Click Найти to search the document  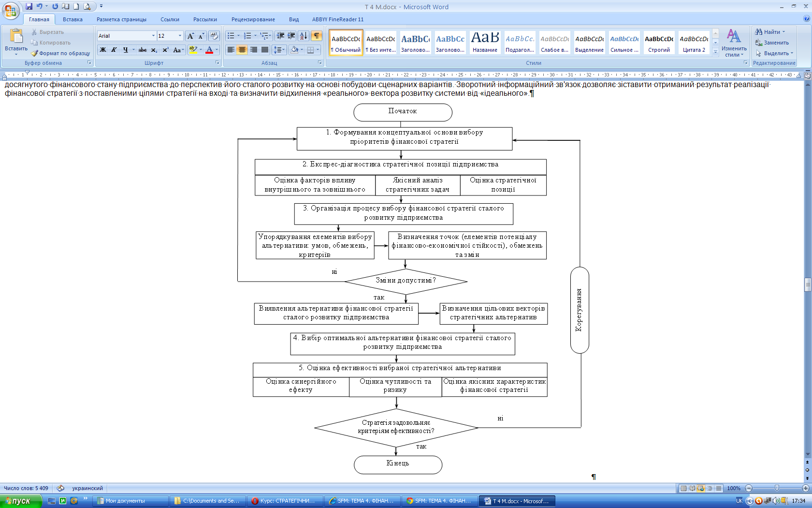click(770, 32)
